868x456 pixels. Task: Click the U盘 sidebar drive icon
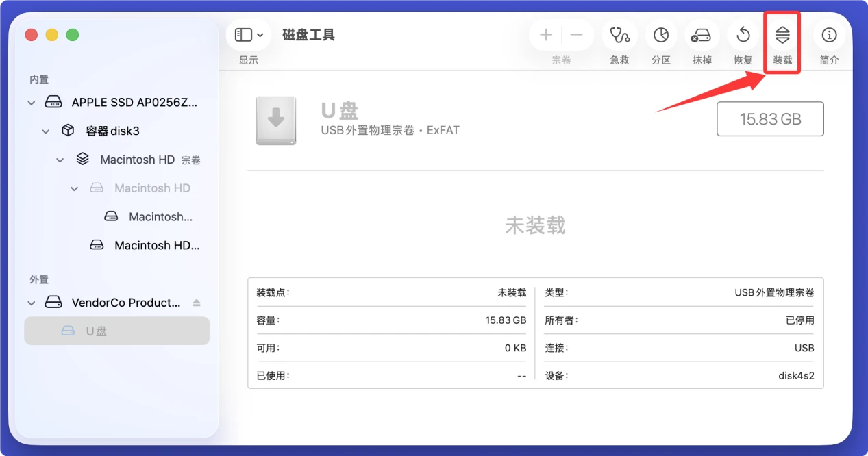click(68, 331)
